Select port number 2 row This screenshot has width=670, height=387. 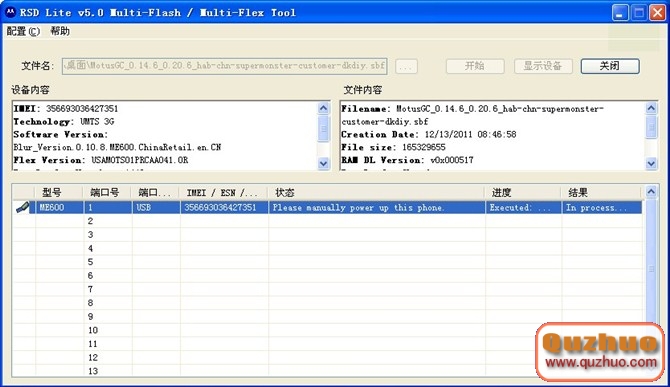click(x=327, y=221)
